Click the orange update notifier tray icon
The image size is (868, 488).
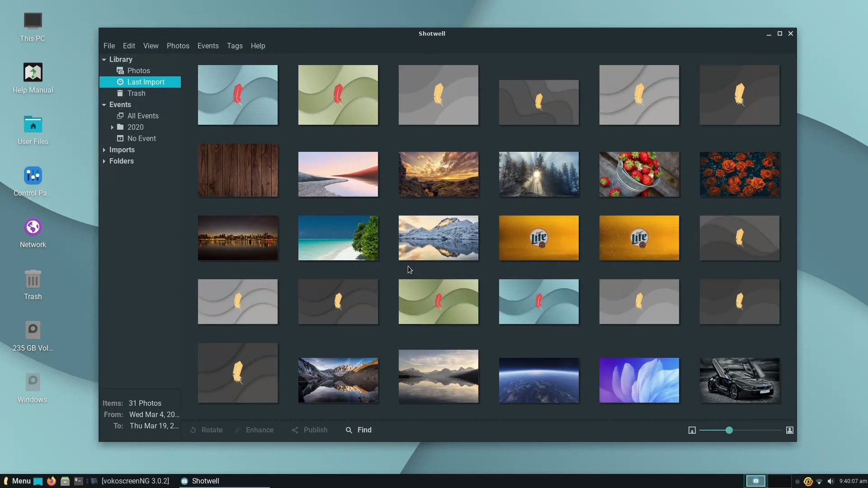coord(808,481)
